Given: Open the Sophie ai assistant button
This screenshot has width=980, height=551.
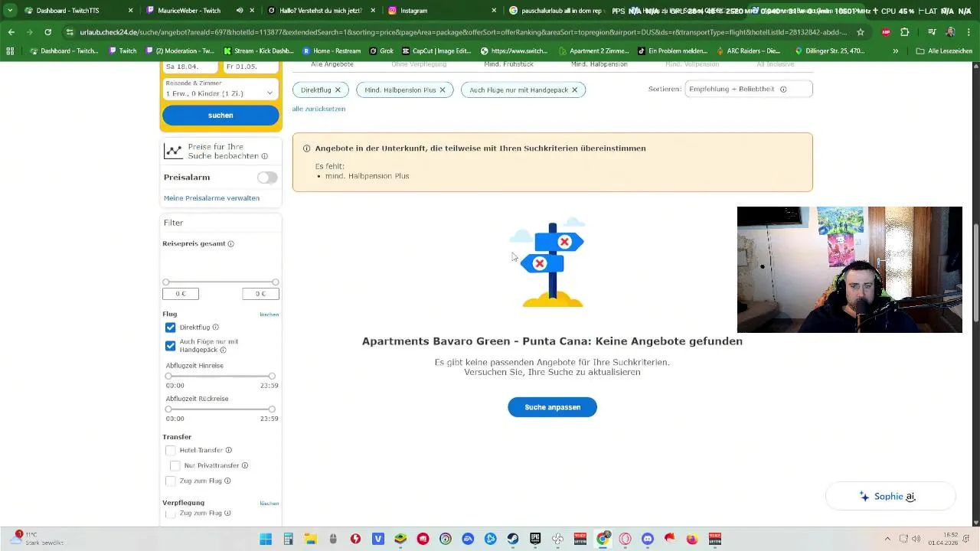Looking at the screenshot, I should coord(890,497).
